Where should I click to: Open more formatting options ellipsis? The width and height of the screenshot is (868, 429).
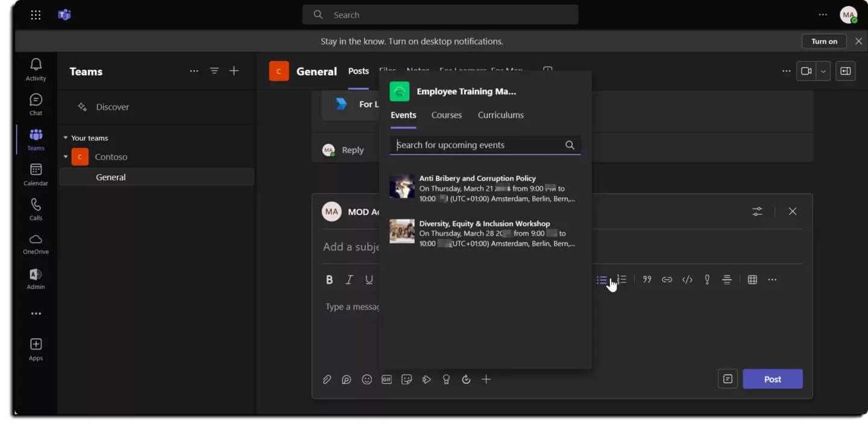772,279
